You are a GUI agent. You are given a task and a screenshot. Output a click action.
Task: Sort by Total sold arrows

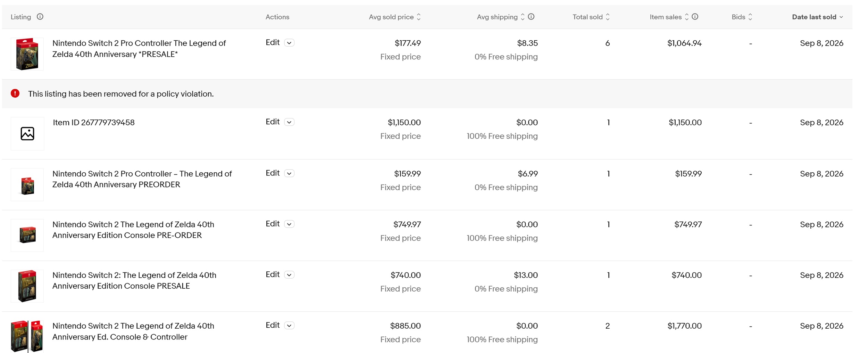point(608,17)
